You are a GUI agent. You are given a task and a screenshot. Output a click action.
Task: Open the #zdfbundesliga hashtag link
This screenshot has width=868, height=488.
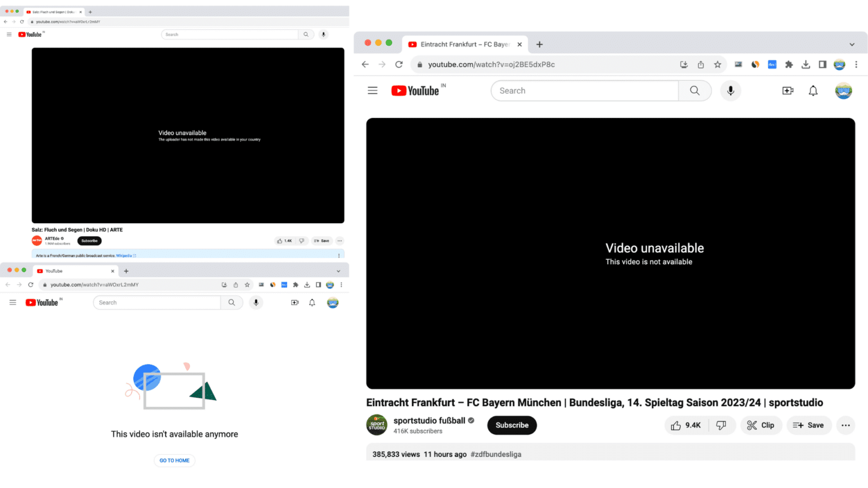tap(496, 454)
